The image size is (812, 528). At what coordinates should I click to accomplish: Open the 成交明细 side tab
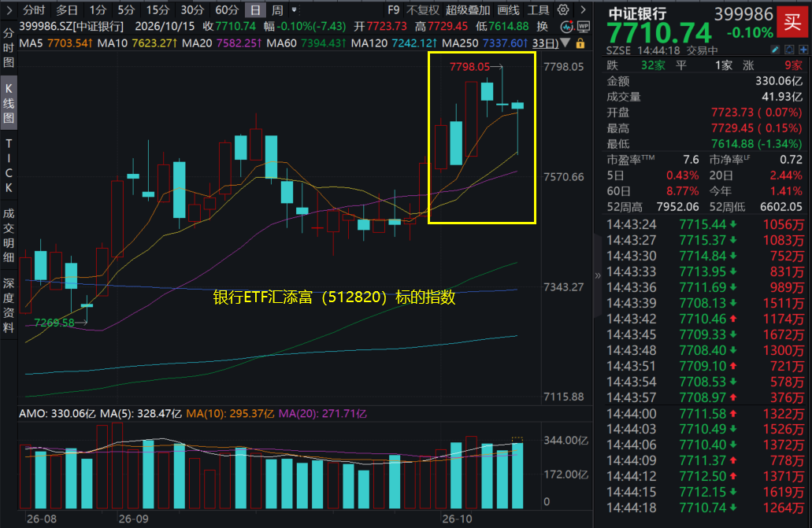(9, 235)
